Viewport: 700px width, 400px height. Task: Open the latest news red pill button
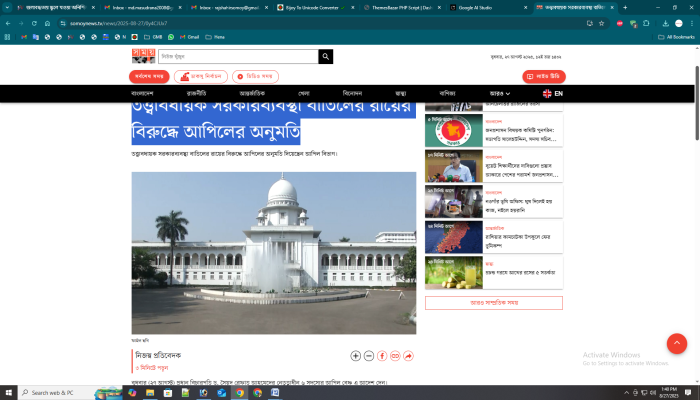pyautogui.click(x=149, y=76)
